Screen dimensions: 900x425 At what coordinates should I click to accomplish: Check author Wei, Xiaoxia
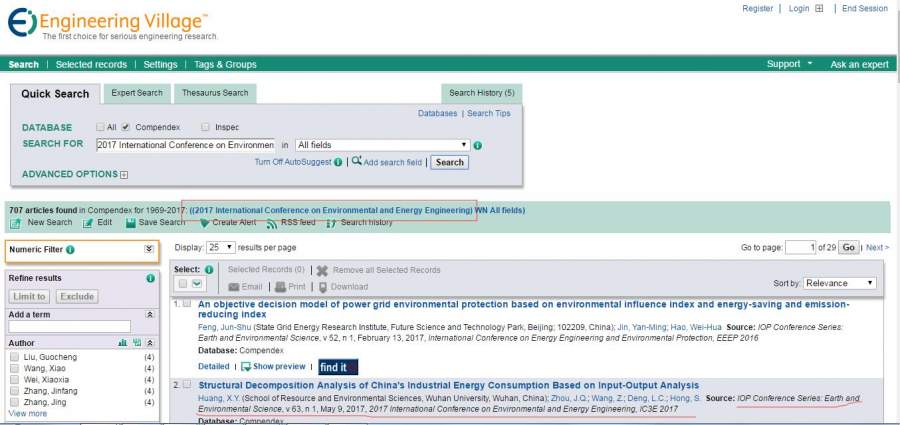click(15, 380)
